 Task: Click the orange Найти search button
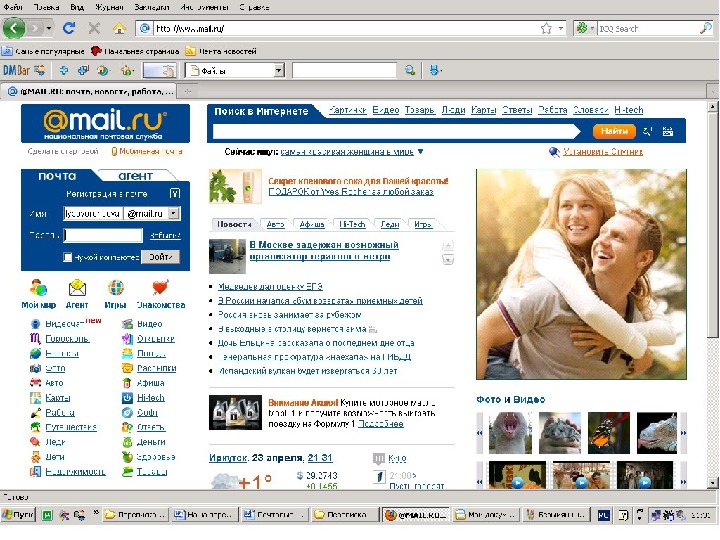pyautogui.click(x=614, y=131)
